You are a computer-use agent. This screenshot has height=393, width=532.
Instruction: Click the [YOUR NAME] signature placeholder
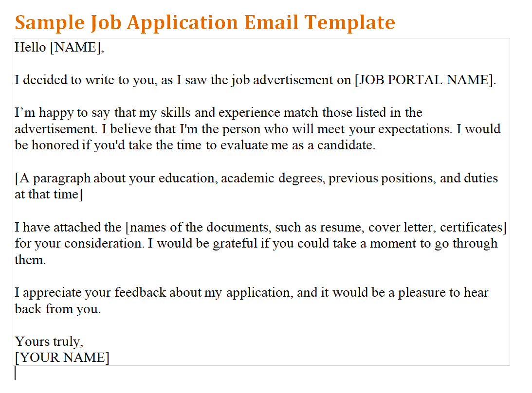(62, 357)
